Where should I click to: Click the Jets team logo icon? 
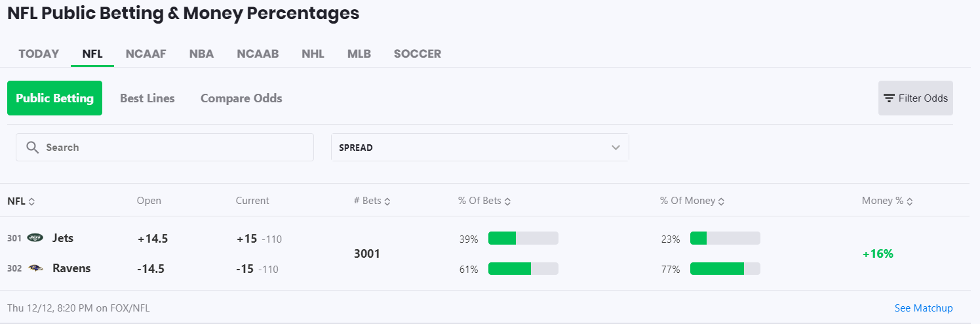[x=35, y=238]
